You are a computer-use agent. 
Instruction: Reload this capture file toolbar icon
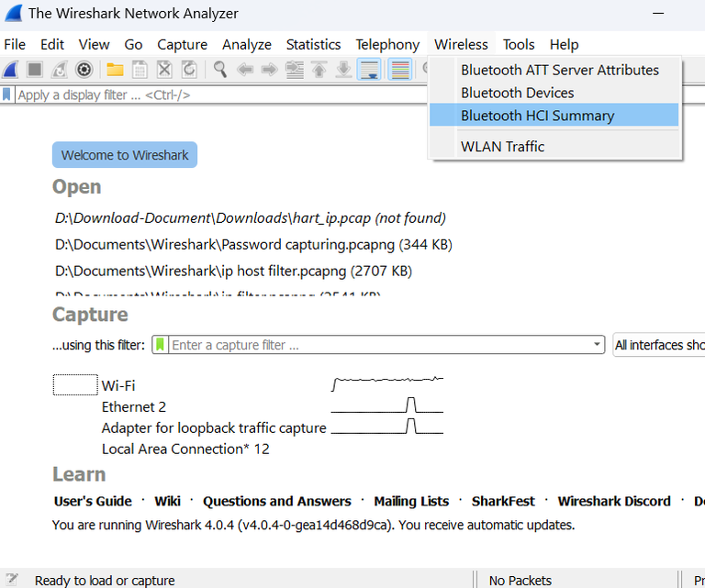189,70
